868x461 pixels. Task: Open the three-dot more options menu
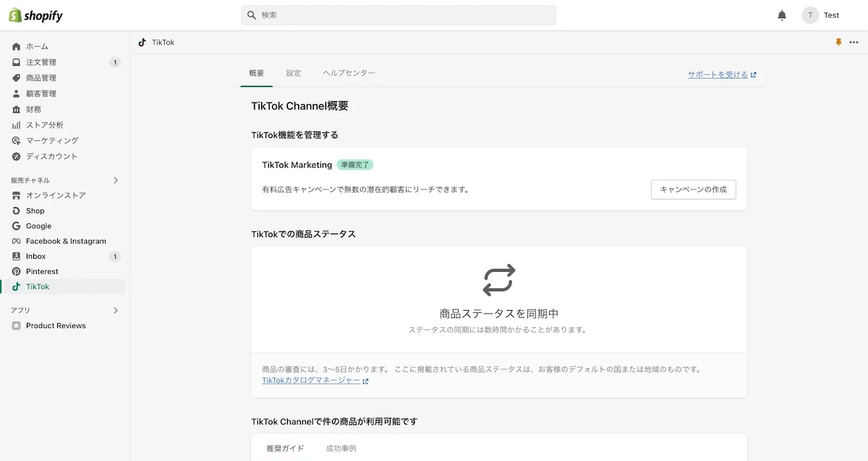click(x=854, y=43)
